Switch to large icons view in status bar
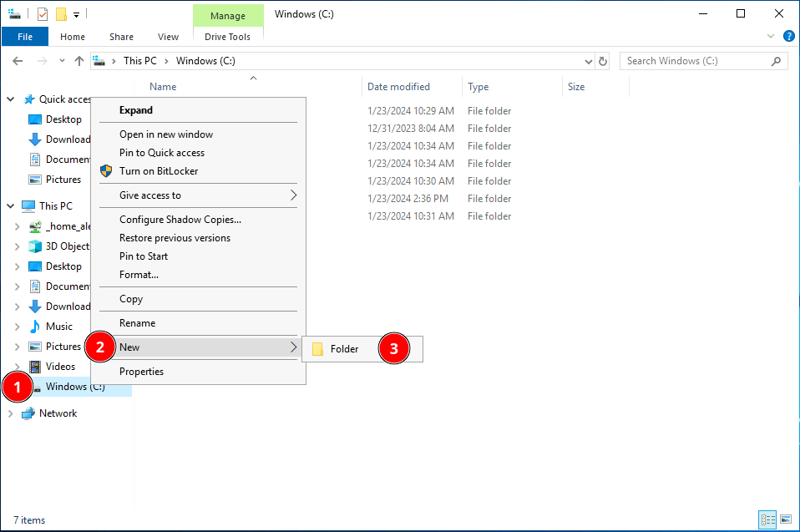The image size is (800, 532). [x=785, y=519]
